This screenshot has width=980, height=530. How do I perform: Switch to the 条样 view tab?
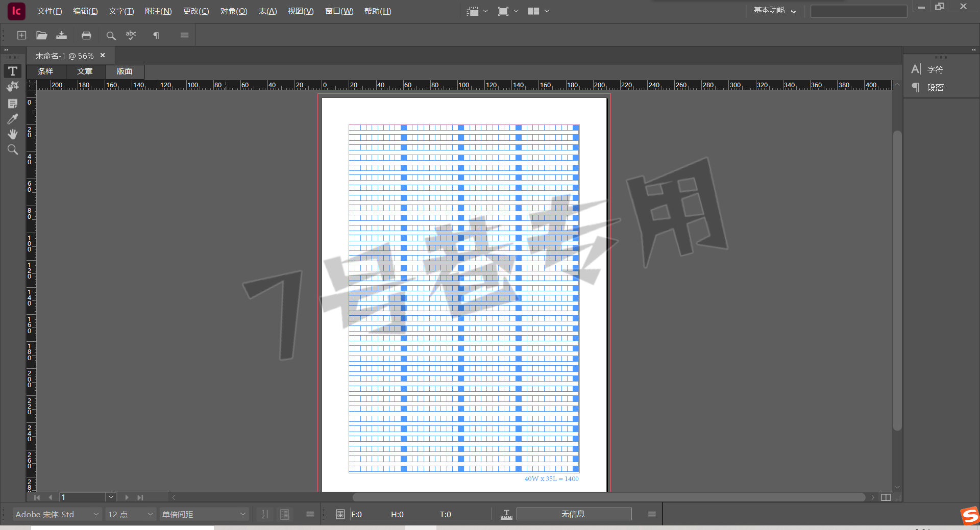[46, 71]
